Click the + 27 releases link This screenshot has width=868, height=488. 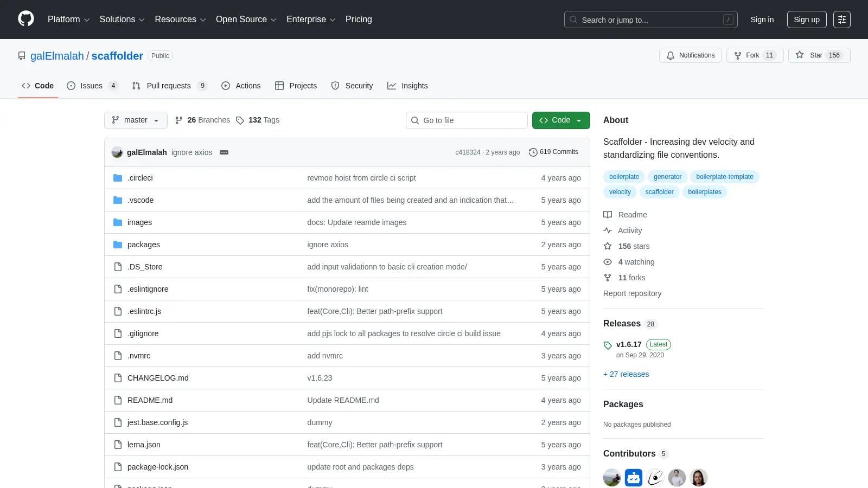[x=626, y=374]
